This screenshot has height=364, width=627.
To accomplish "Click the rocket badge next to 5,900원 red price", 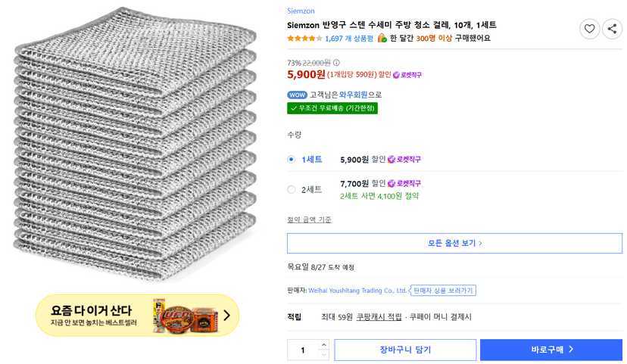I will pos(407,75).
